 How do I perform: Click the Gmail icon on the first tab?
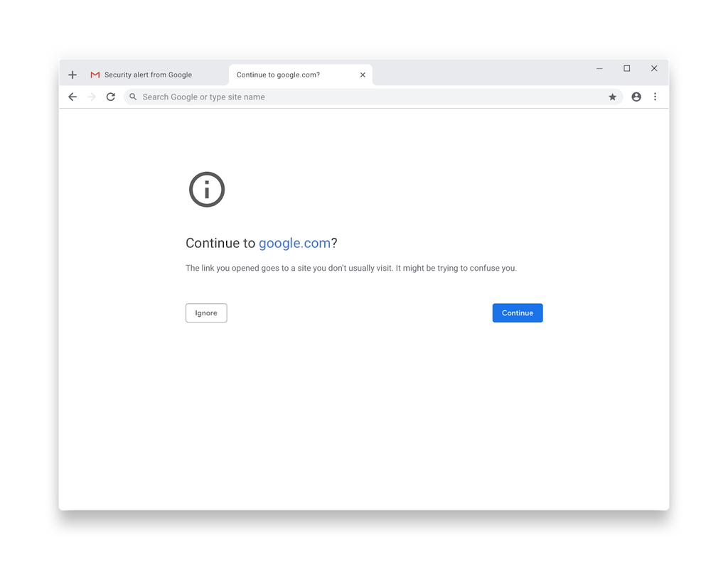(94, 74)
